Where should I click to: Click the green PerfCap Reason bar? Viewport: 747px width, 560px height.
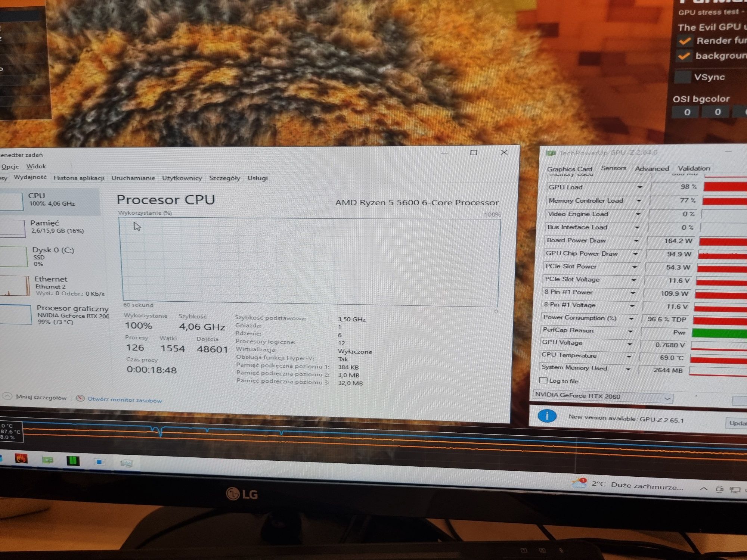point(719,333)
